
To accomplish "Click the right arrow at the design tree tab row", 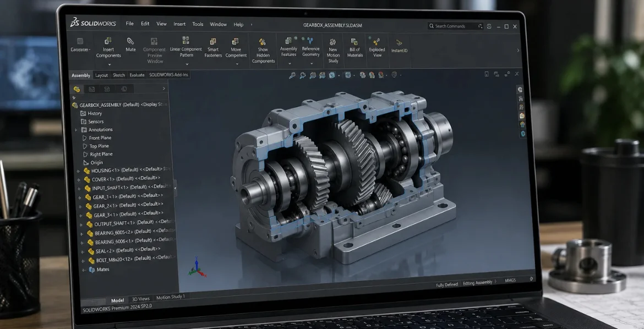I will (x=164, y=89).
